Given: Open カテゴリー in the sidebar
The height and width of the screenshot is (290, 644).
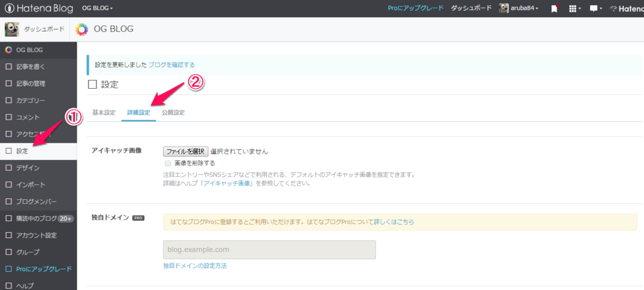Looking at the screenshot, I should (38, 101).
